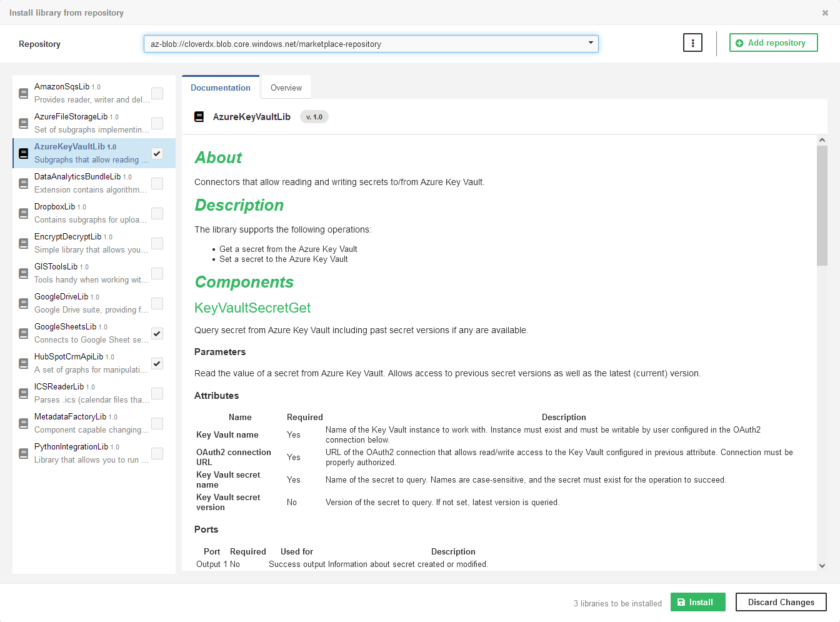Click the ICSReaderLib library book icon
The height and width of the screenshot is (622, 840).
[23, 393]
